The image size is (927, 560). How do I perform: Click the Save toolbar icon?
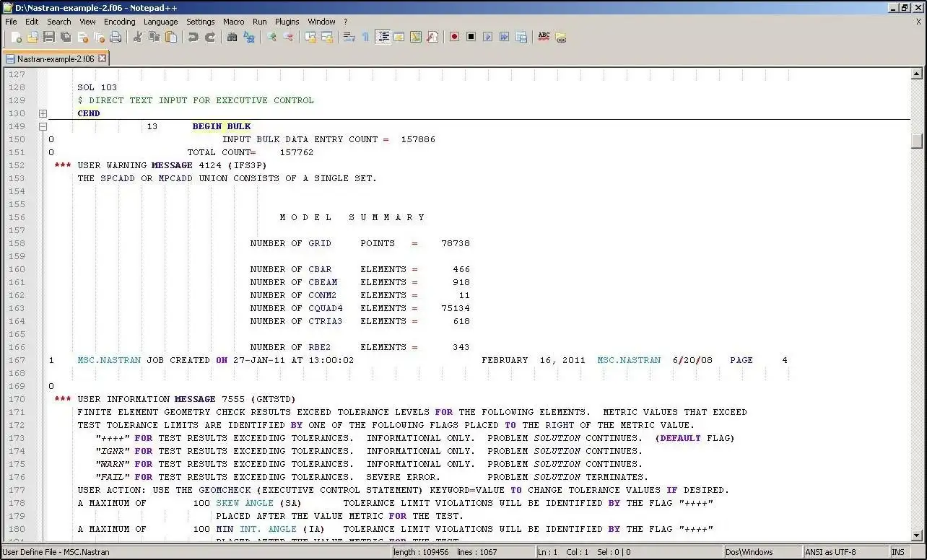(49, 37)
